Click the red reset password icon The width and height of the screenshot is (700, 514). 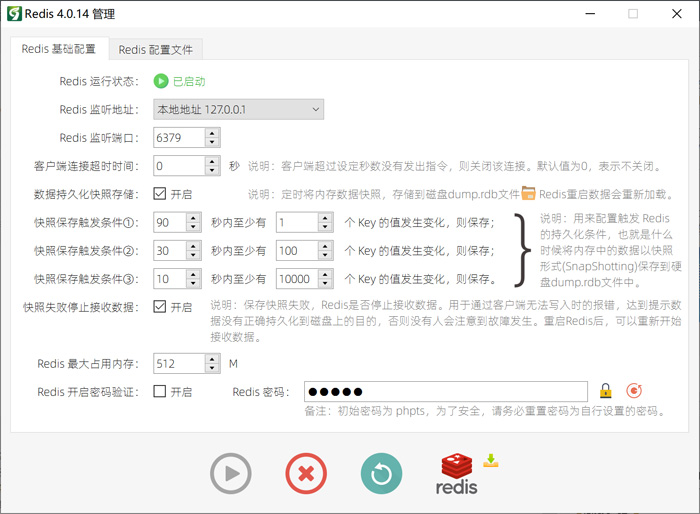point(634,391)
